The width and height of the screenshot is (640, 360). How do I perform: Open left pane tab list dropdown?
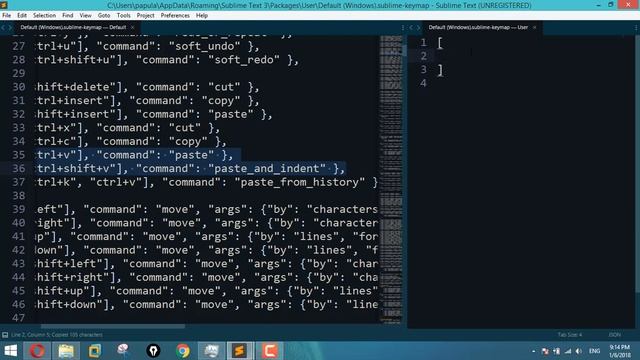pyautogui.click(x=403, y=27)
